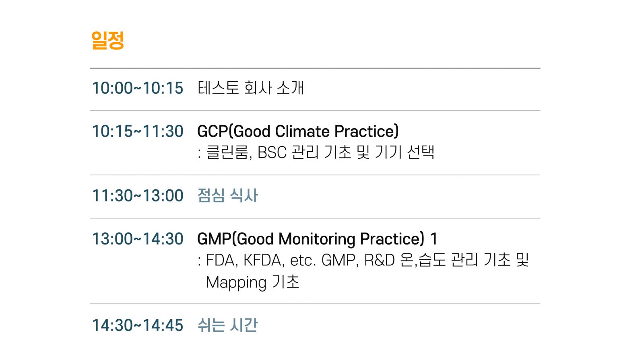Click the divider line above 점심 식사
The width and height of the screenshot is (644, 339).
pos(315,175)
